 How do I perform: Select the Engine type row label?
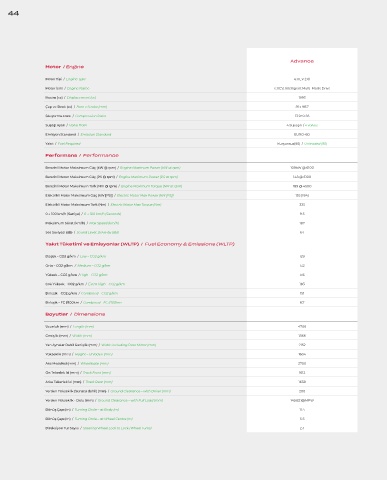click(66, 79)
